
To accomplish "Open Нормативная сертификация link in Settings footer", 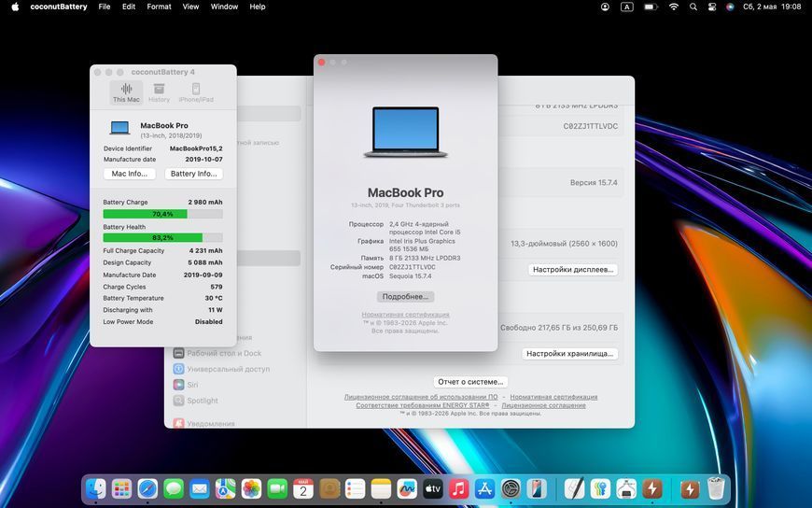I will [x=553, y=397].
